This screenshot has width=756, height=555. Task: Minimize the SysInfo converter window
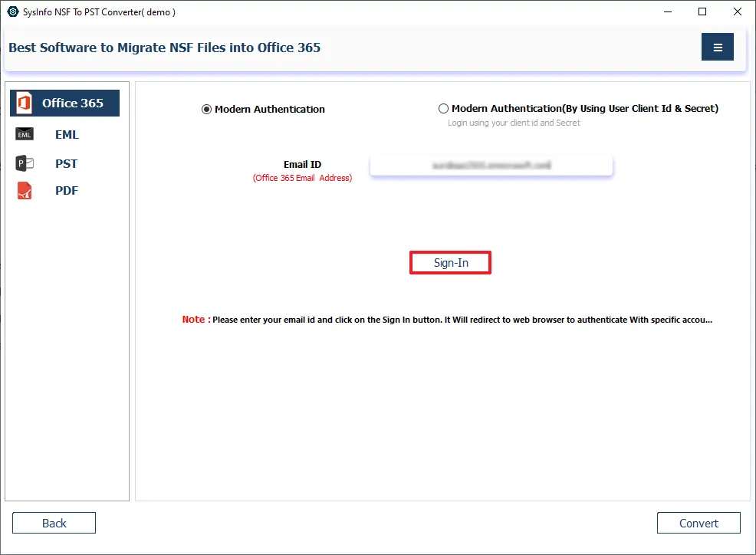pos(668,11)
